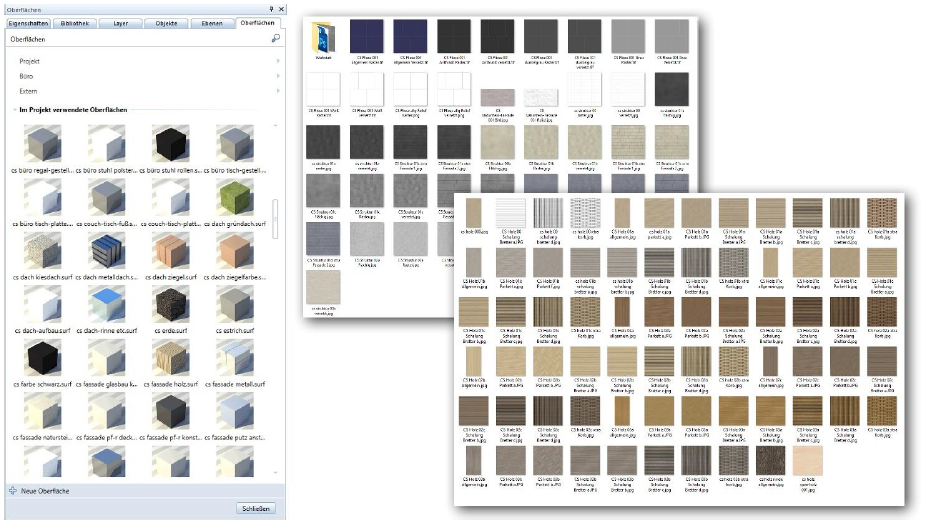This screenshot has width=933, height=531.
Task: Expand the Büro surfaces category
Action: point(278,76)
